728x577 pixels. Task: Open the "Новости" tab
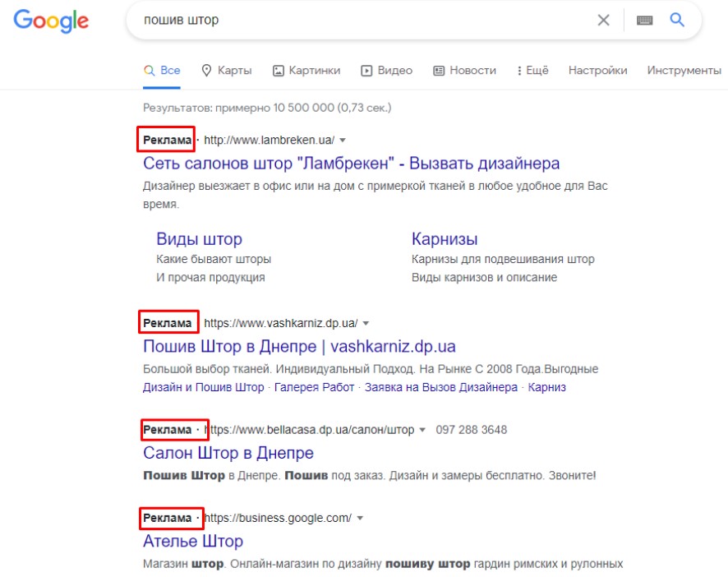click(x=465, y=71)
